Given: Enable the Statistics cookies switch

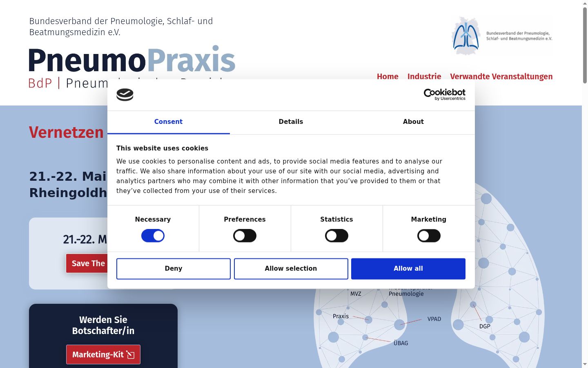Looking at the screenshot, I should pyautogui.click(x=336, y=236).
